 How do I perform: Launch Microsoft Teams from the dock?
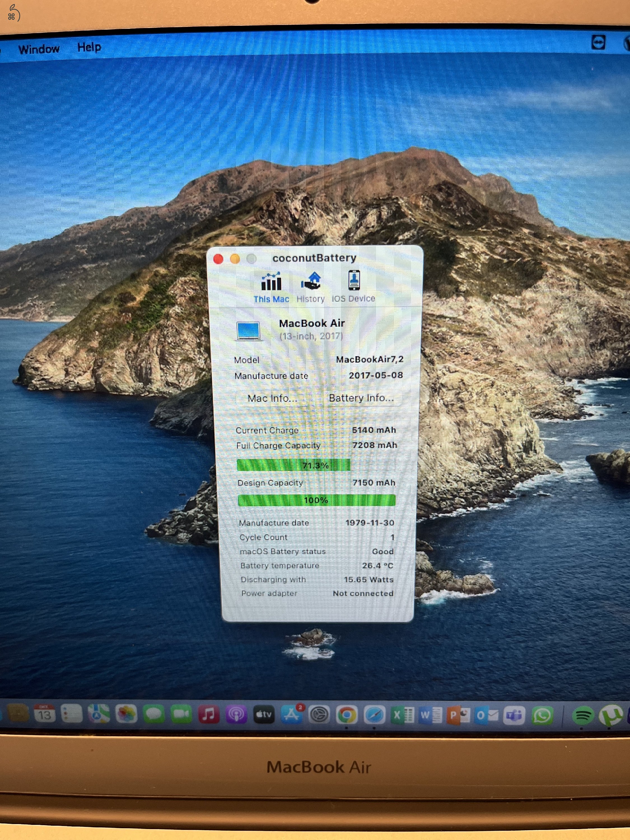click(514, 715)
